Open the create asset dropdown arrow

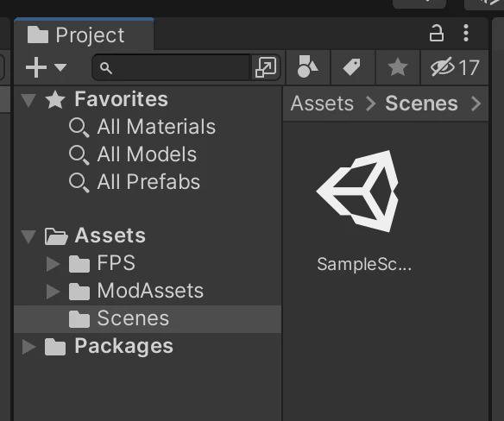pos(60,67)
